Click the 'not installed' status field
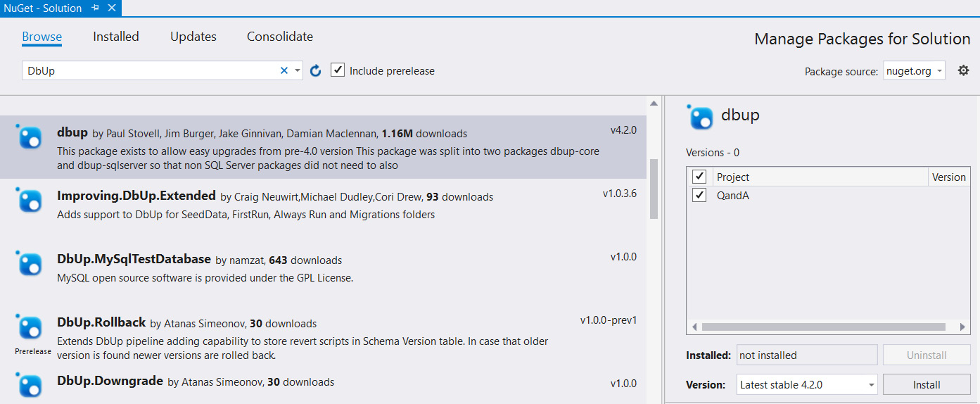Image resolution: width=980 pixels, height=404 pixels. pos(807,355)
